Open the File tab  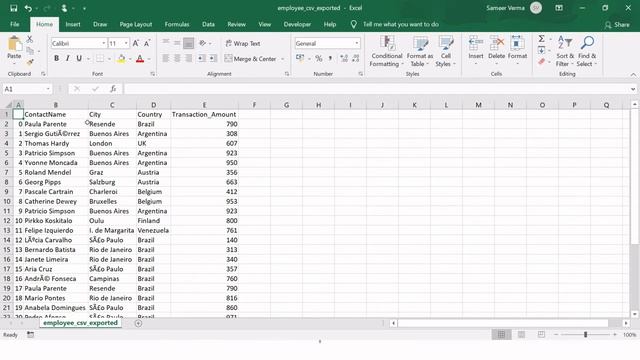pos(15,24)
